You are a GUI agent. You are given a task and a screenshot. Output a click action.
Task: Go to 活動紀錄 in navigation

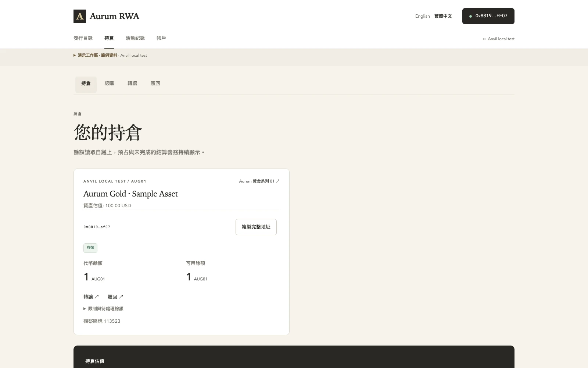[x=135, y=38]
